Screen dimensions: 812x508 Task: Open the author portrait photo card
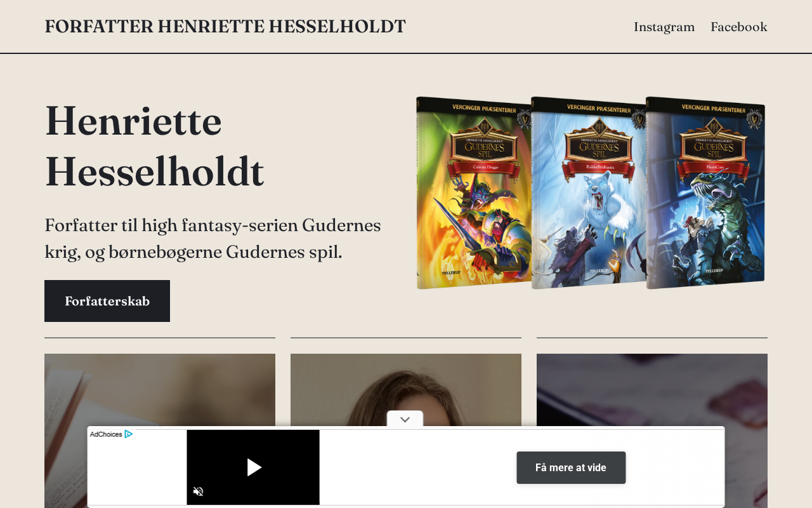point(406,387)
